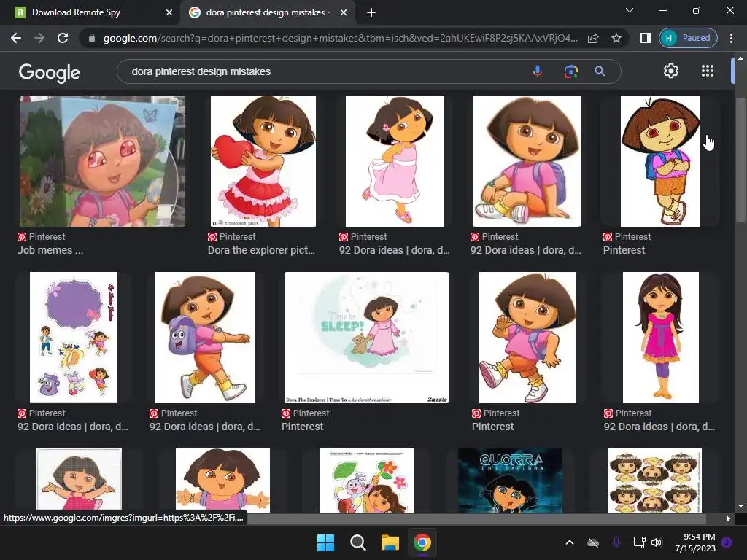Focus the search box with query text
This screenshot has width=747, height=560.
[x=324, y=71]
